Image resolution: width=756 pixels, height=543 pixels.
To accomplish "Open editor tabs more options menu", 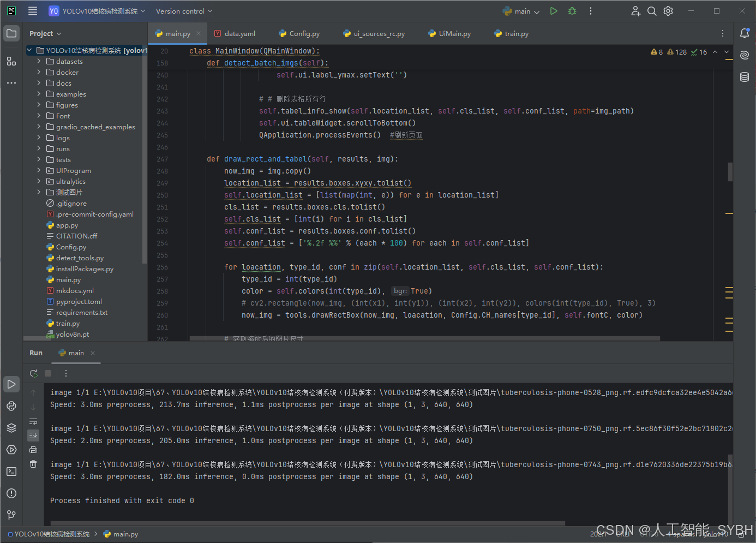I will pos(723,33).
